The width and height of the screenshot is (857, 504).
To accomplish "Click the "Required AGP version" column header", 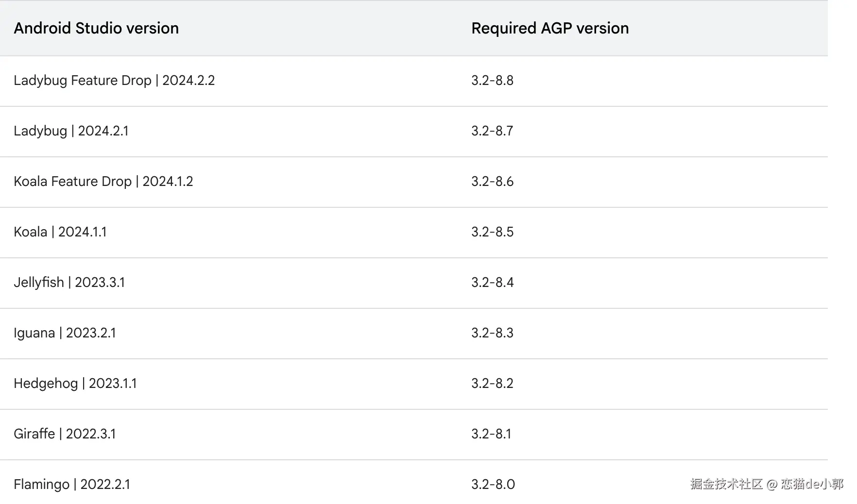I will 550,28.
